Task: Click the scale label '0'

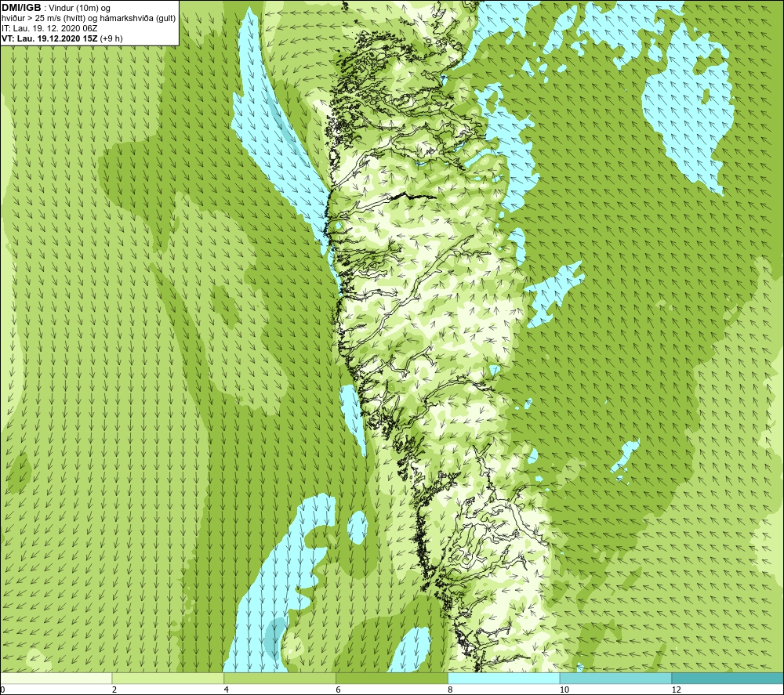Action: tap(2, 690)
